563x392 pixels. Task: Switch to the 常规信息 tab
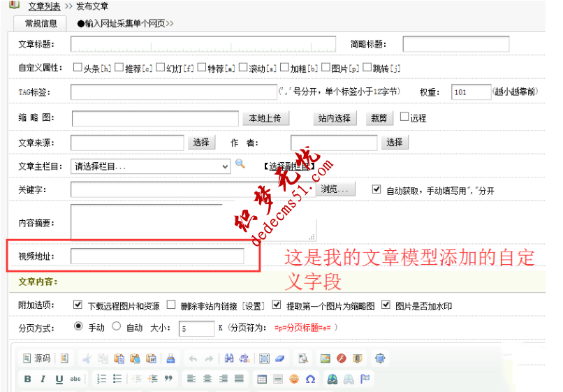[x=41, y=24]
